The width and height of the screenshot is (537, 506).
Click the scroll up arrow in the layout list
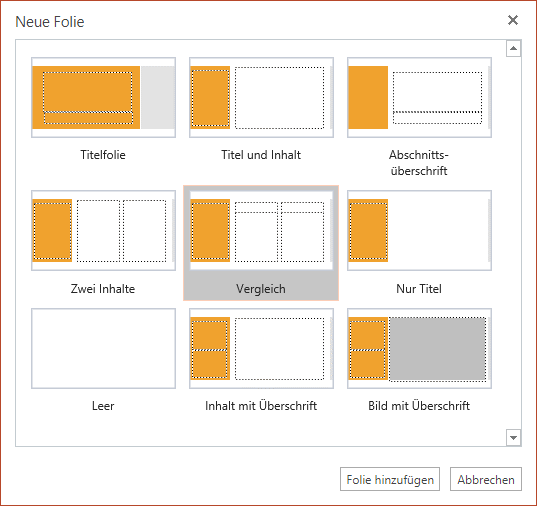[x=513, y=48]
